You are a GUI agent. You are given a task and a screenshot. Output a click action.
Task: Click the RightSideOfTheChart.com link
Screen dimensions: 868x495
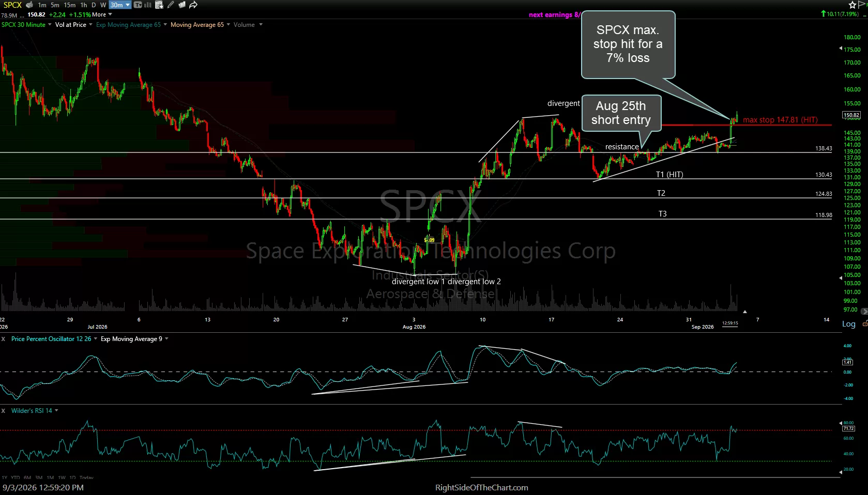482,488
